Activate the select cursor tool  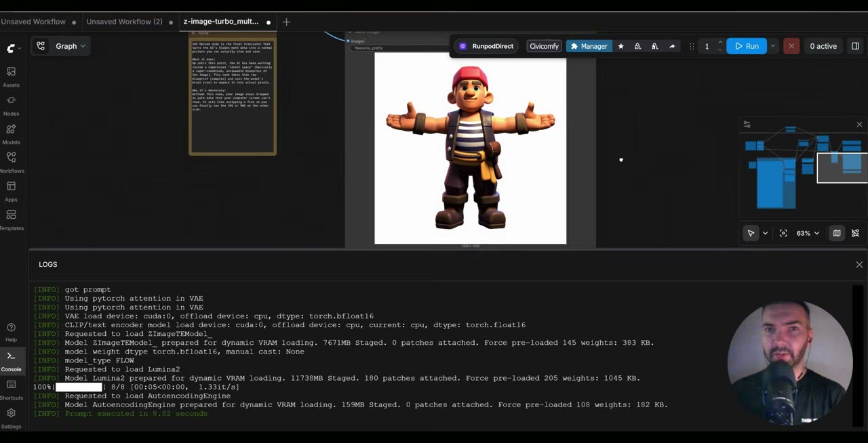click(x=751, y=233)
